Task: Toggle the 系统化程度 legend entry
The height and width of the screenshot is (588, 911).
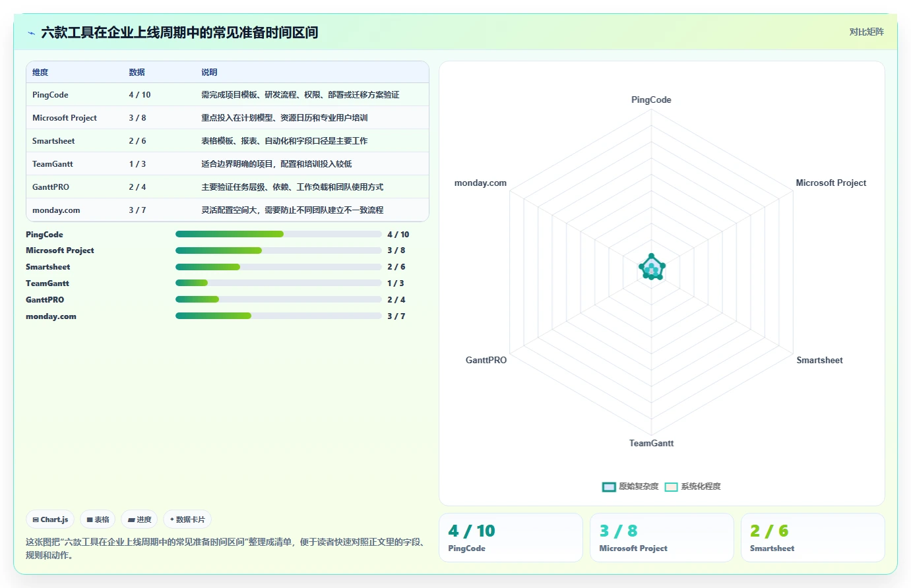Action: [x=693, y=486]
